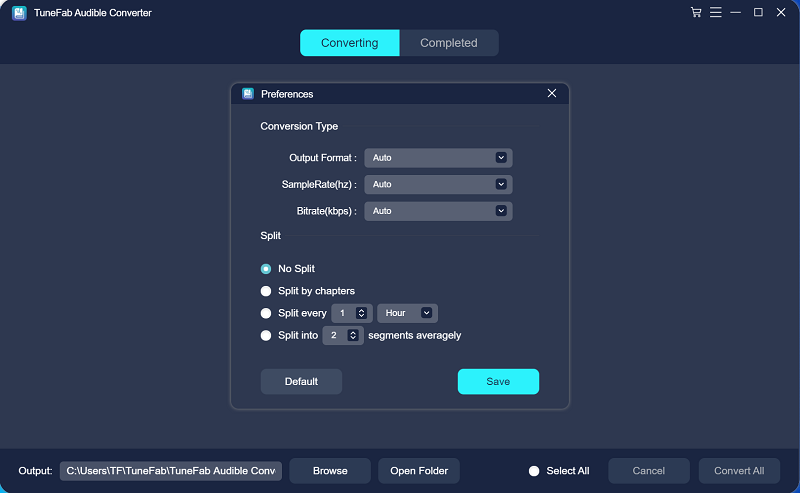Reset settings with the Default button
Viewport: 800px width, 493px height.
tap(301, 381)
